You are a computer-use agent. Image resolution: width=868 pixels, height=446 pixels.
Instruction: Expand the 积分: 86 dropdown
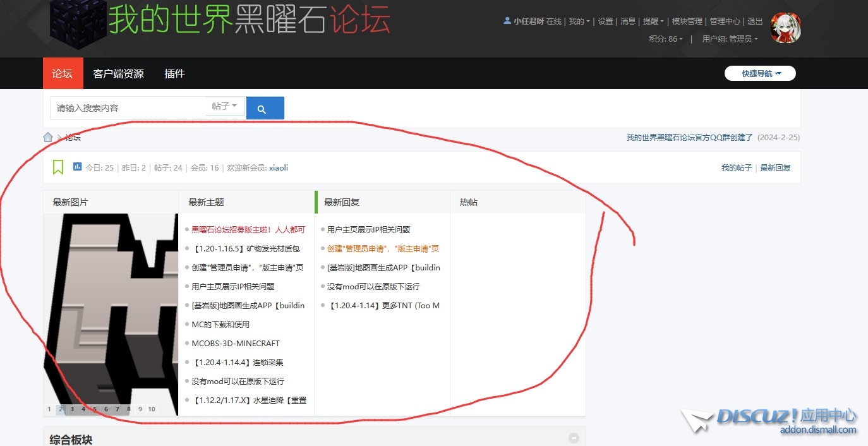pyautogui.click(x=666, y=39)
